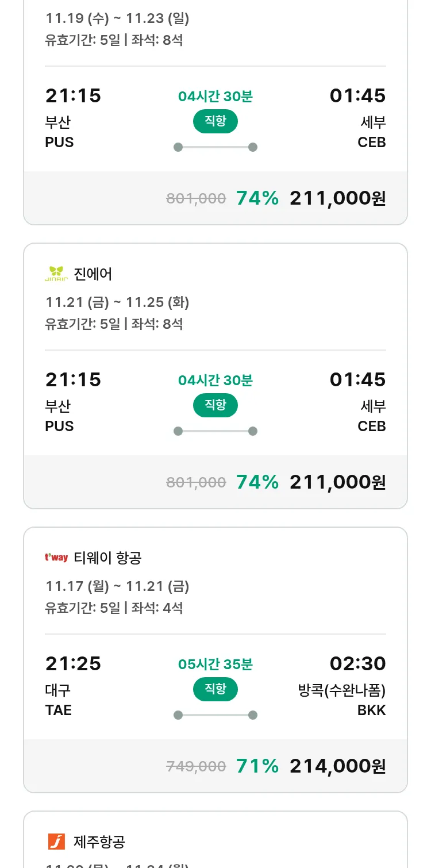Click the Jin Air butterfly logo
This screenshot has width=431, height=868.
coord(56,274)
